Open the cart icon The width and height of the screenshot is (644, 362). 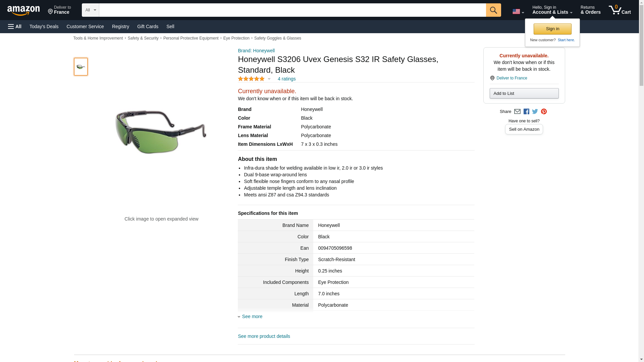click(x=620, y=10)
